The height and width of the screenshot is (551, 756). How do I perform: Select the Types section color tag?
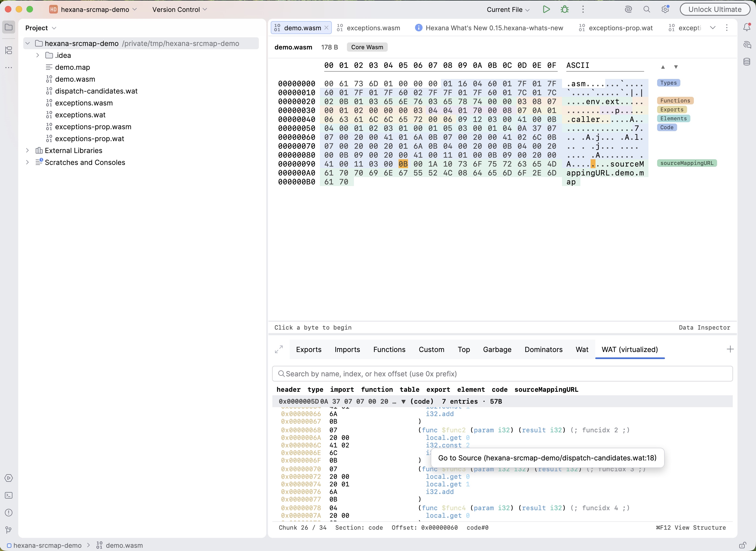668,83
